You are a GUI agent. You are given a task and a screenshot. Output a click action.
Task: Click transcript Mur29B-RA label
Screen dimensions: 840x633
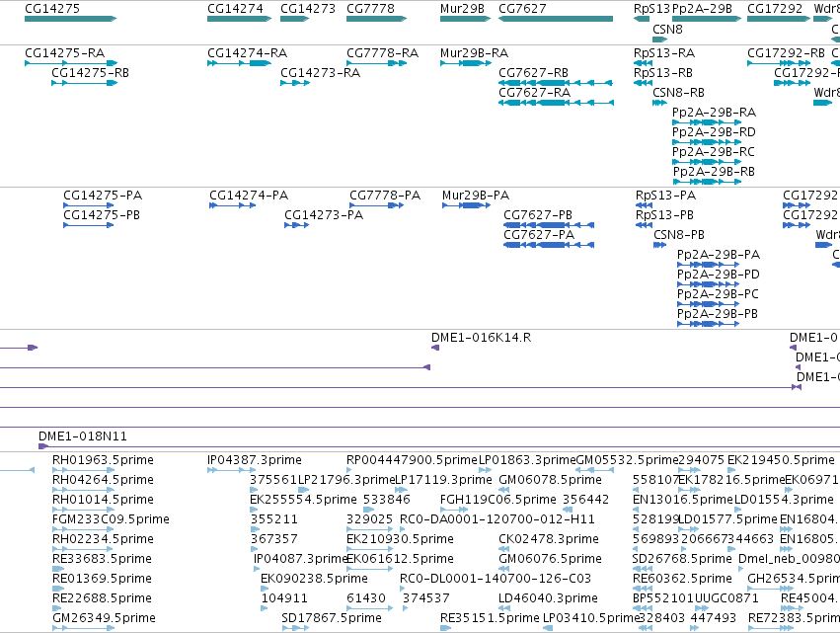[x=474, y=53]
